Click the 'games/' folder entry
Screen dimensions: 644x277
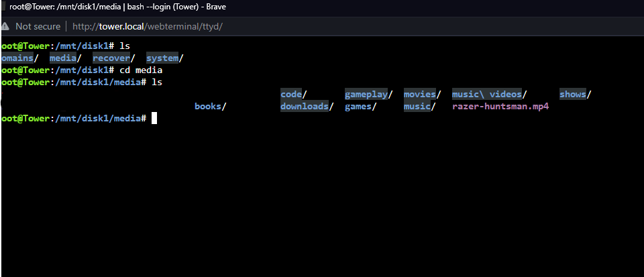[361, 107]
